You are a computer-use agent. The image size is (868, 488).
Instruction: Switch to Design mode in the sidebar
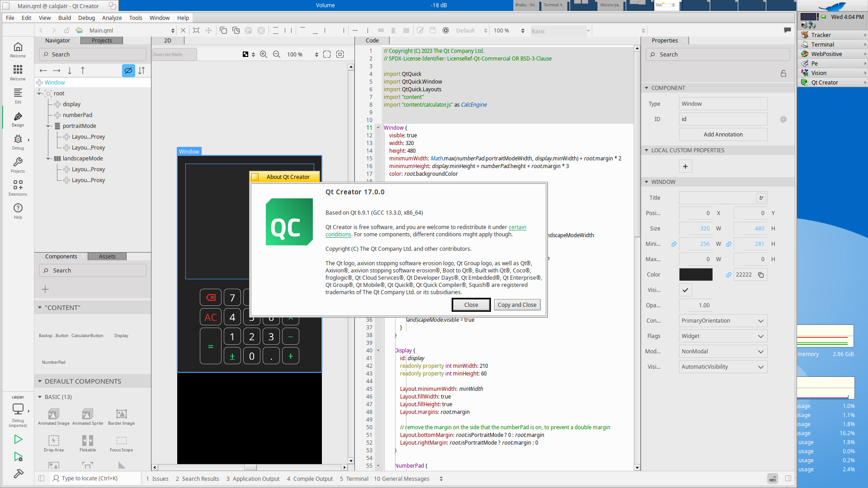(18, 119)
